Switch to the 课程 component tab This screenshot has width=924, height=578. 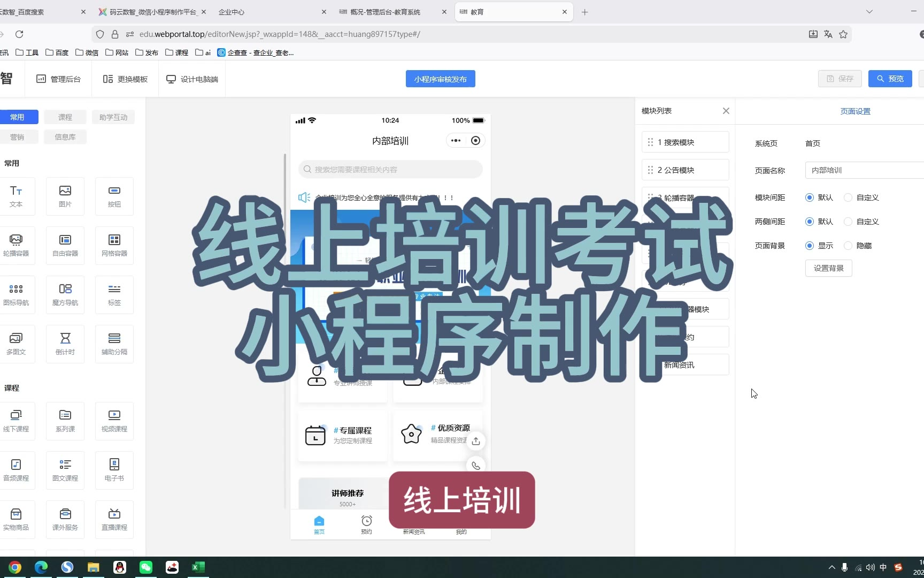[x=65, y=117]
